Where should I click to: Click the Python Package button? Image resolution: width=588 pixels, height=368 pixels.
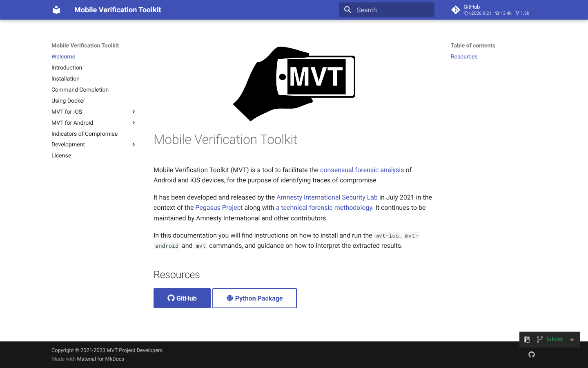pos(254,298)
